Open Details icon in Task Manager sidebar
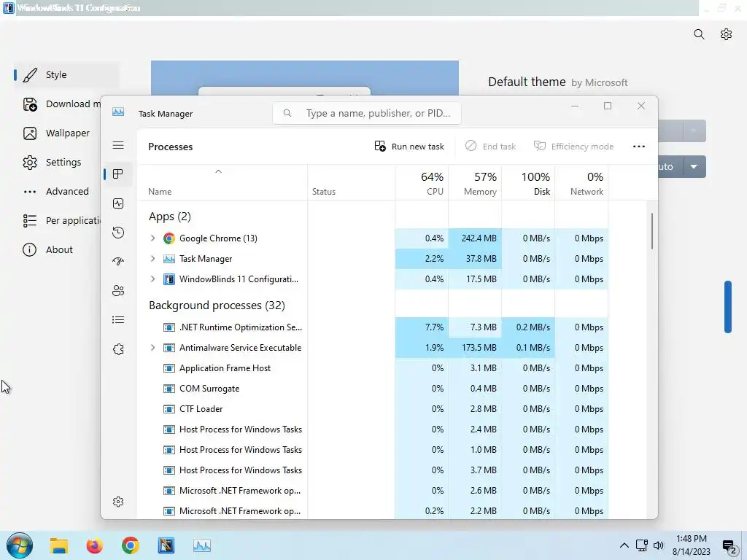 point(118,319)
